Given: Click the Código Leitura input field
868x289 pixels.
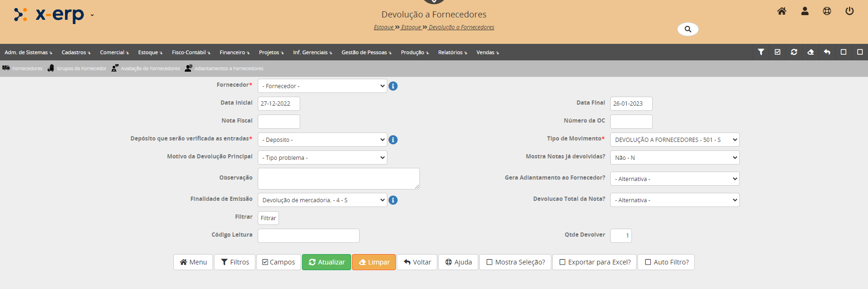Looking at the screenshot, I should pos(308,236).
